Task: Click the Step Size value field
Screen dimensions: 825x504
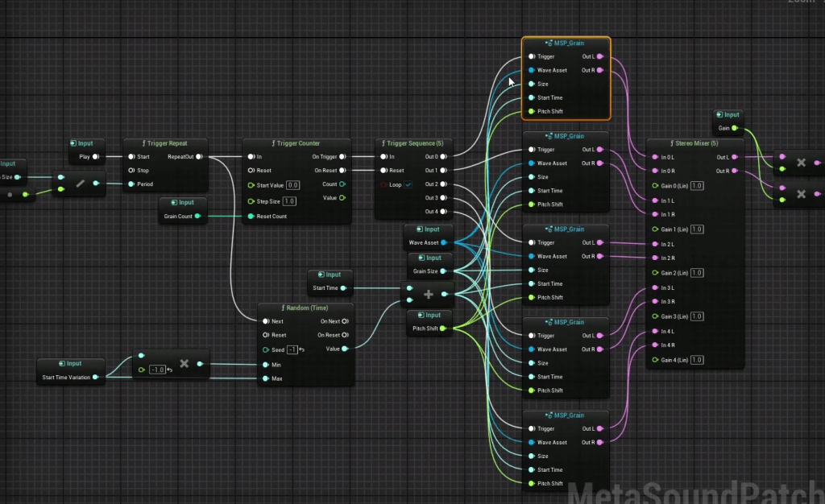Action: [289, 201]
